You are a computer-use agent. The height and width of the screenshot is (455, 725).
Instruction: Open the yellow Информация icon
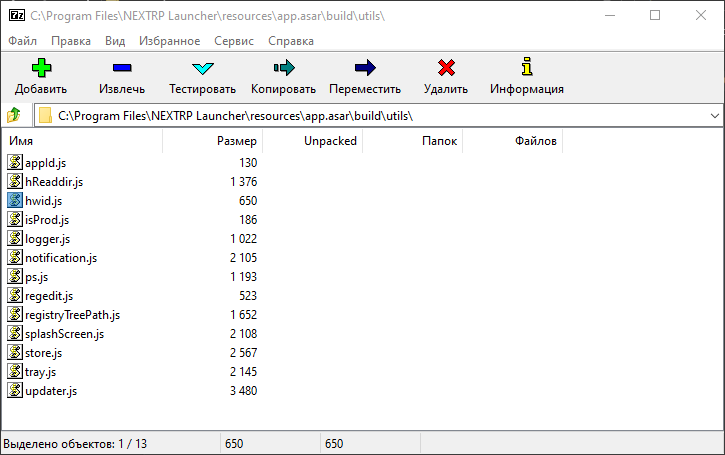(x=526, y=69)
